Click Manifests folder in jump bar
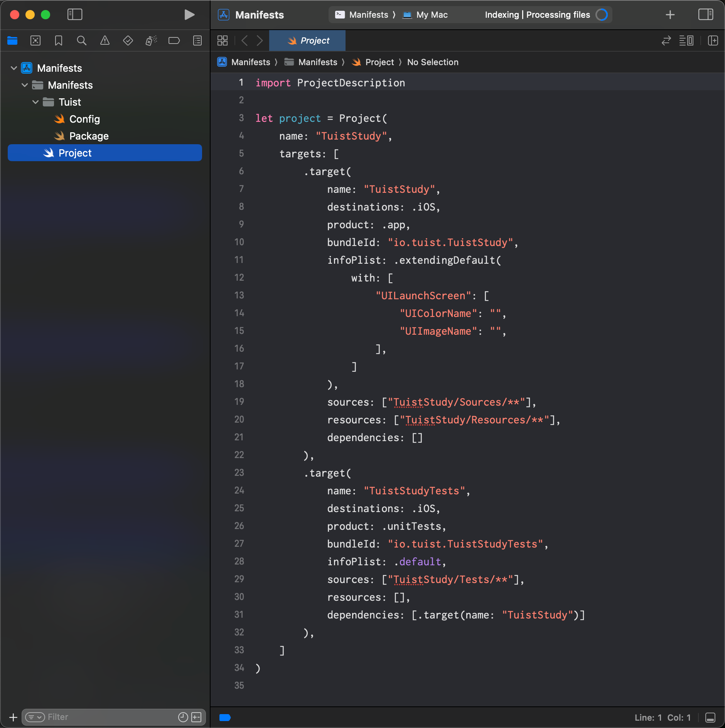 click(x=311, y=62)
